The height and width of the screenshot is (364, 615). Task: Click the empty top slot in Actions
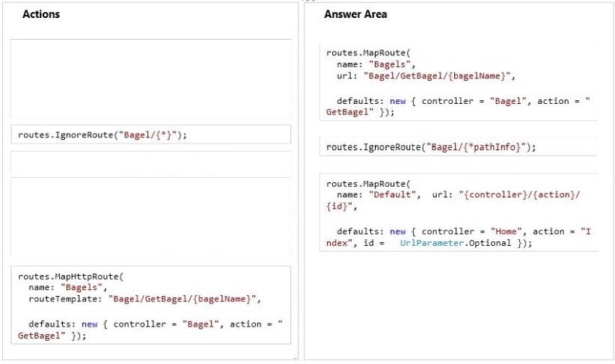[x=151, y=78]
